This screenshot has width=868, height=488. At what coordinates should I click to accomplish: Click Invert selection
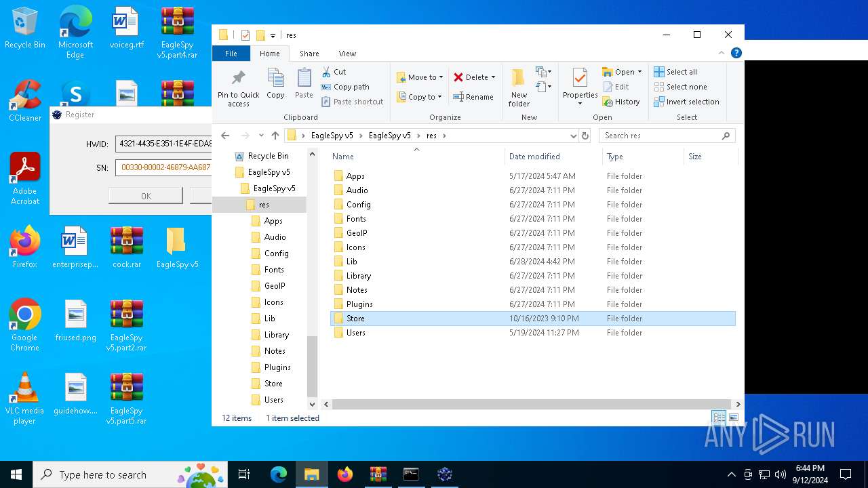686,102
